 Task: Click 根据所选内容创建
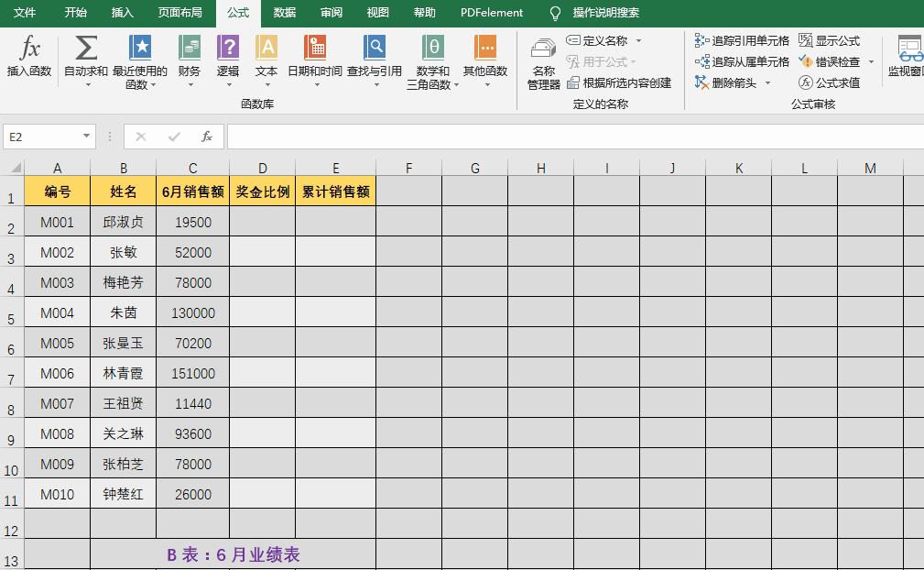pos(619,83)
